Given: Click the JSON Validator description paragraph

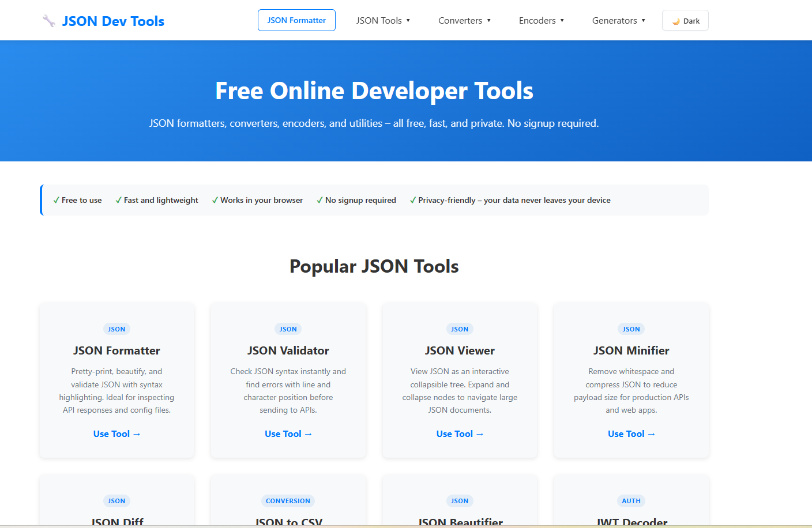Looking at the screenshot, I should 288,391.
